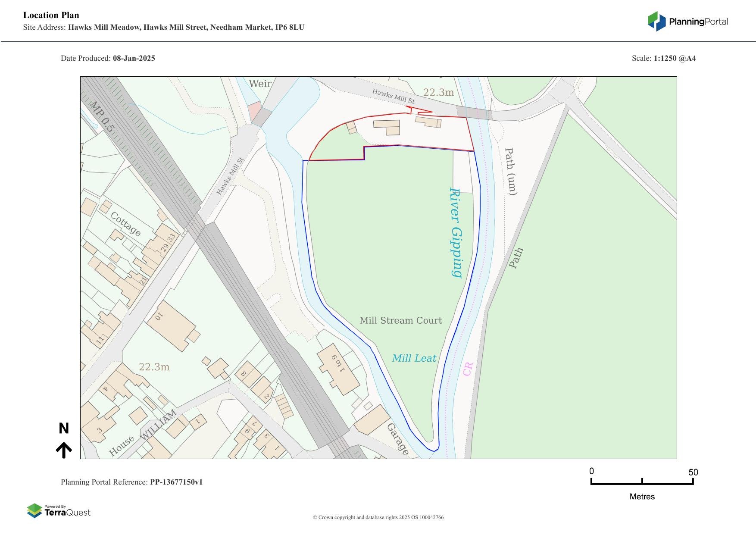Click the Date Produced 08-Jan-2025 text
This screenshot has height=535, width=756.
pyautogui.click(x=108, y=58)
